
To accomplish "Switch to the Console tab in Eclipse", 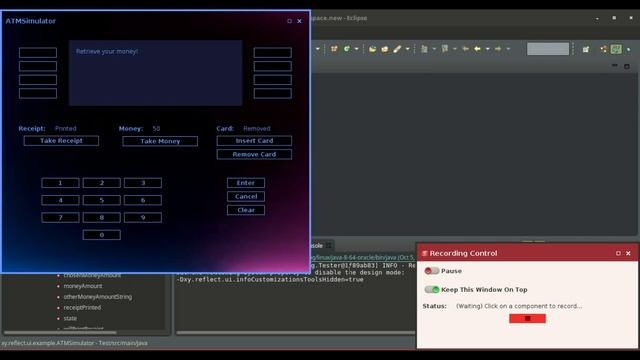I will click(321, 245).
